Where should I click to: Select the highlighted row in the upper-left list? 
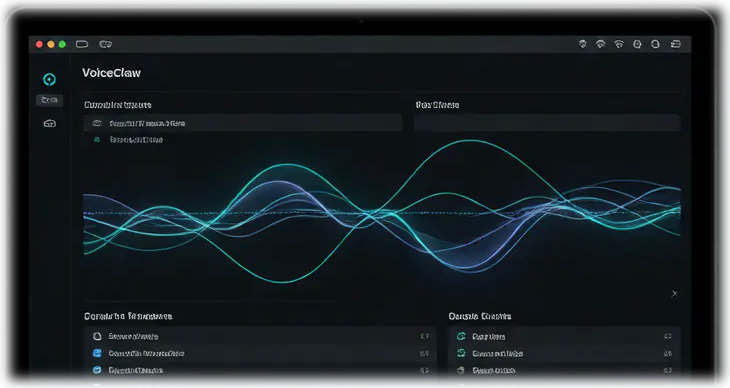(x=243, y=123)
